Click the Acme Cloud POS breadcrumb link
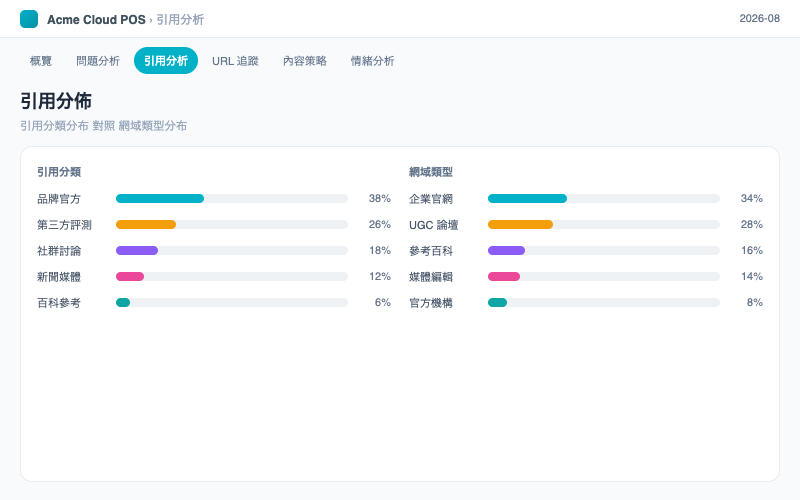This screenshot has width=800, height=500. (x=96, y=19)
